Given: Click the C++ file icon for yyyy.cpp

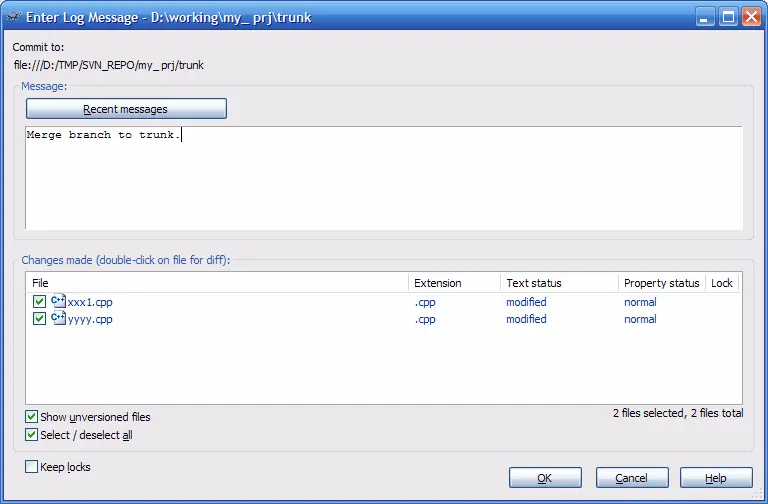Looking at the screenshot, I should 58,318.
